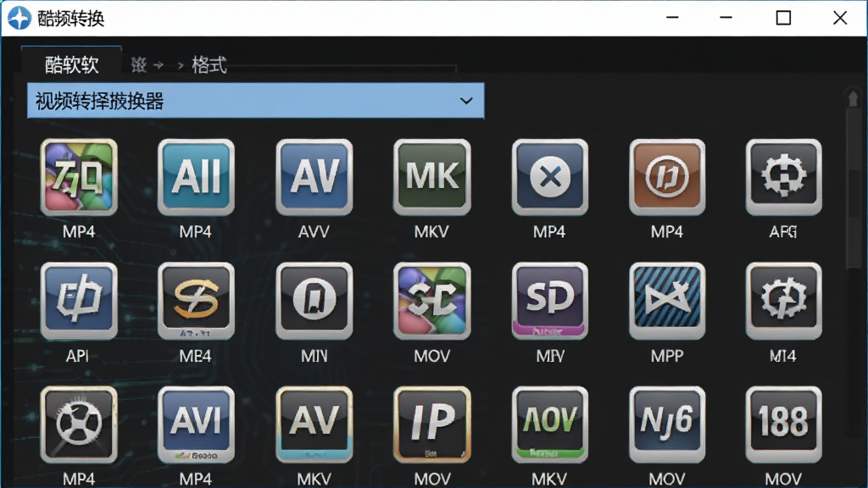Screen dimensions: 868x488
Task: Click the app logo in title bar
Action: tap(19, 19)
